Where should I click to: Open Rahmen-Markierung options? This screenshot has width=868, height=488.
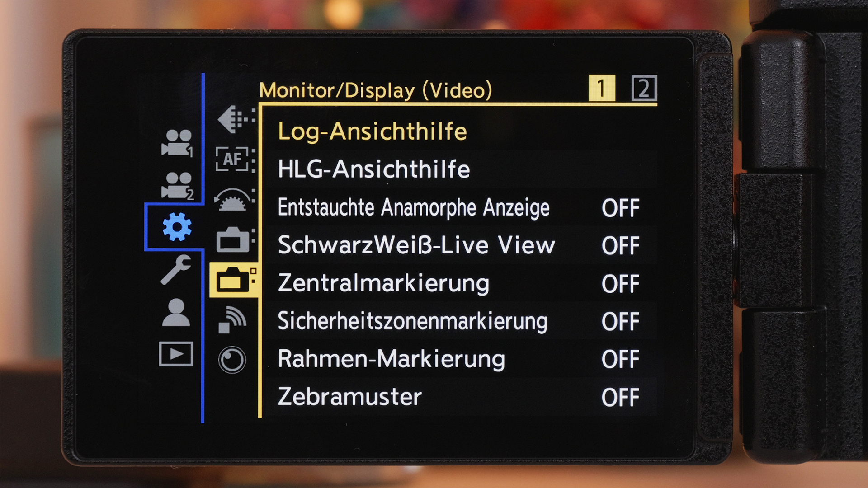coord(460,359)
